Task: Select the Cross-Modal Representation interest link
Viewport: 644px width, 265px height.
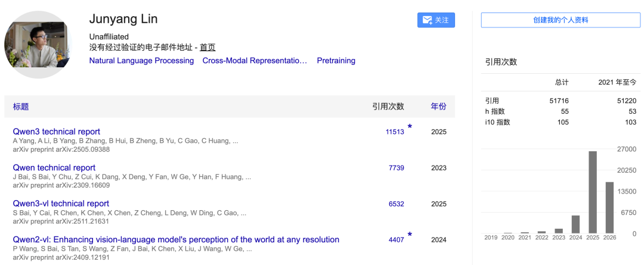Action: pyautogui.click(x=255, y=61)
